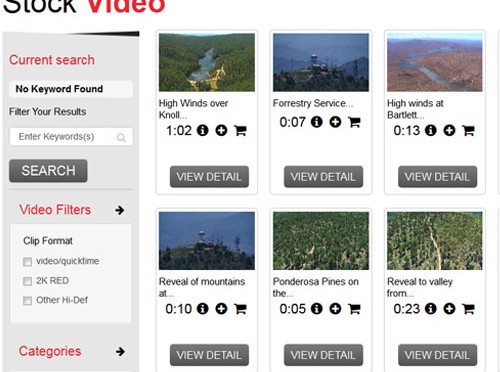Click the 0:13 duration text
The width and height of the screenshot is (500, 372).
pos(407,131)
